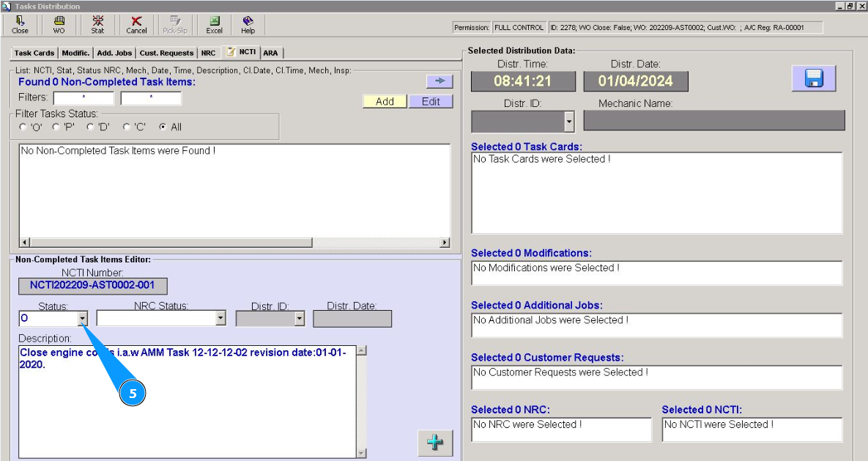
Task: Click the Cancel toolbar icon
Action: tap(136, 25)
